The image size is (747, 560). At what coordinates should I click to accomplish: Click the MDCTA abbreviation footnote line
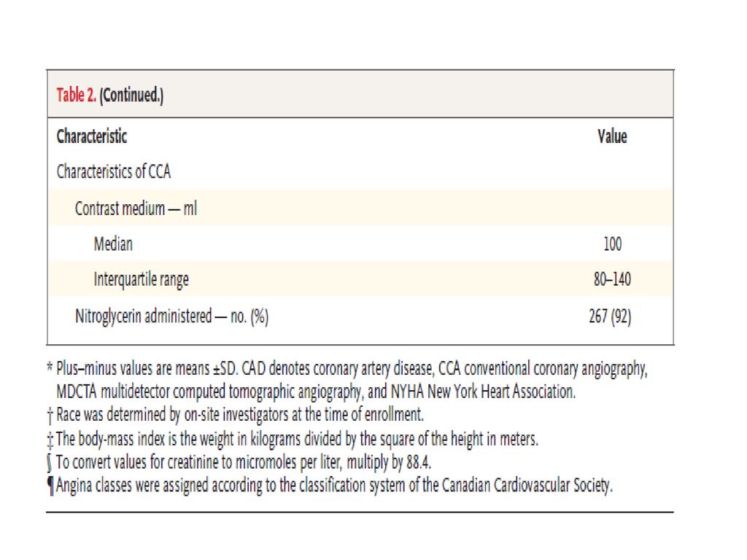[316, 392]
